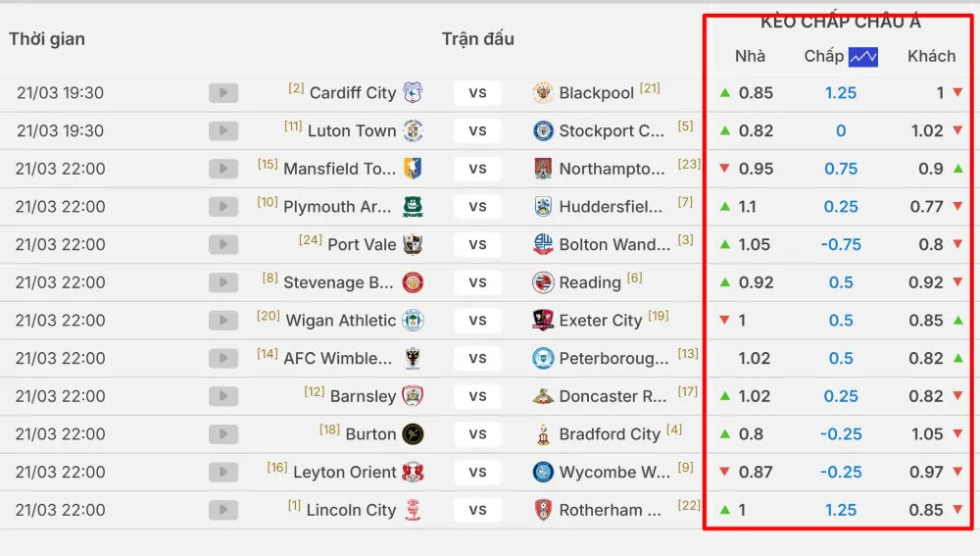Click handicap value -0.75 in Port Vale row
The width and height of the screenshot is (980, 556).
pyautogui.click(x=841, y=245)
